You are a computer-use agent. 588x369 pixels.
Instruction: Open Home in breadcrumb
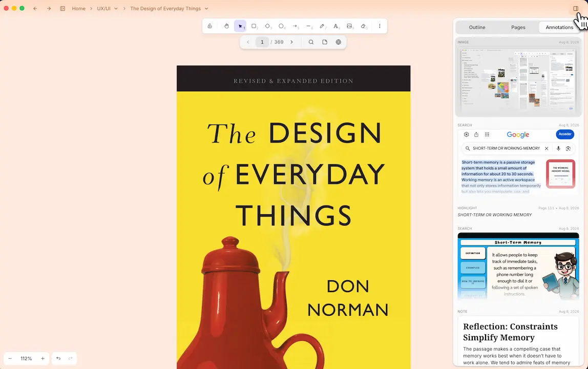click(x=79, y=9)
